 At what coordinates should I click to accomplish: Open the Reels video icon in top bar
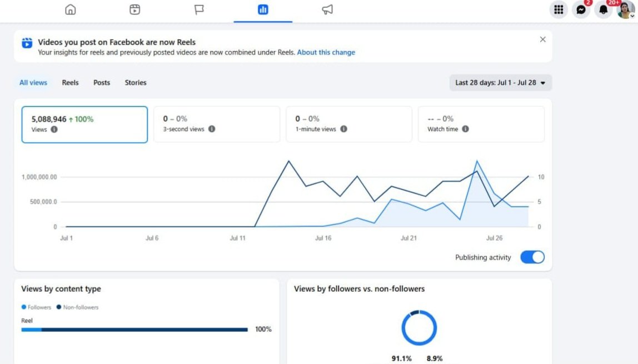134,9
